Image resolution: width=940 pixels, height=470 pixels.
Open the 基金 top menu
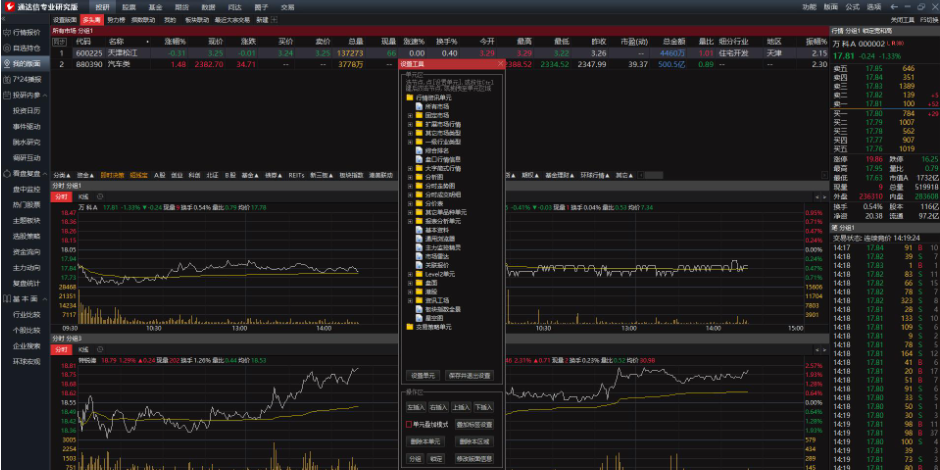pos(155,6)
